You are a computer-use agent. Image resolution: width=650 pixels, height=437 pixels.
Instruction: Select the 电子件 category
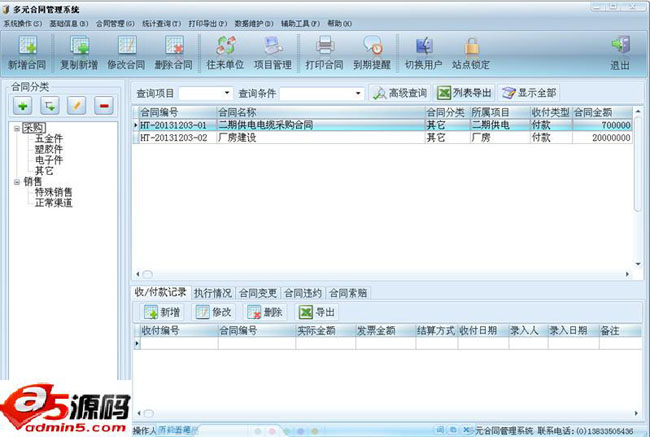[49, 160]
